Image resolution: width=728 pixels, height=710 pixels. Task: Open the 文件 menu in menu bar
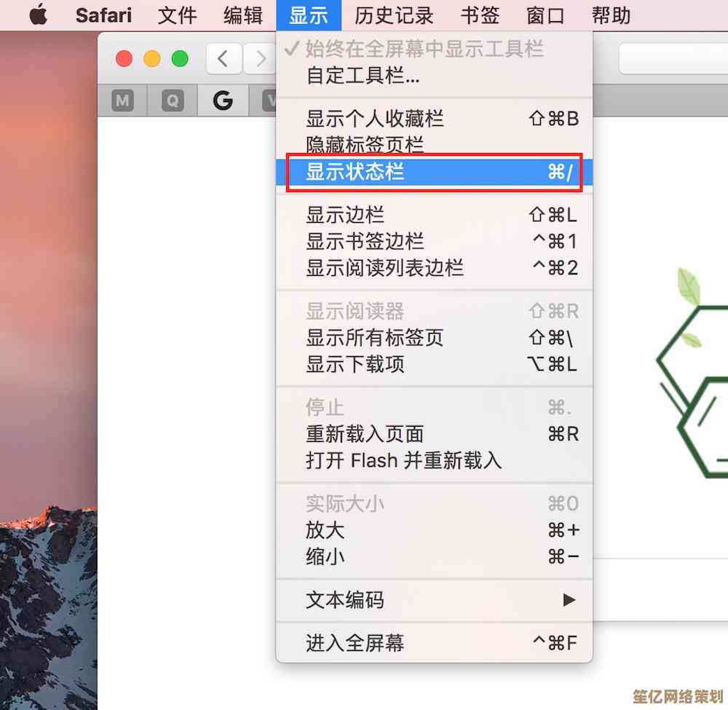[x=177, y=15]
